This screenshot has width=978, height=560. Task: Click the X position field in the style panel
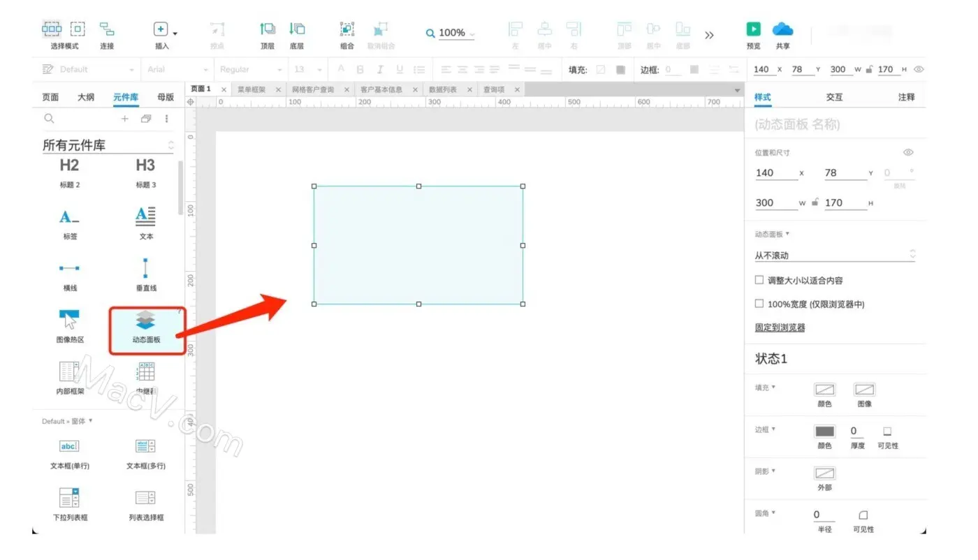click(x=775, y=173)
